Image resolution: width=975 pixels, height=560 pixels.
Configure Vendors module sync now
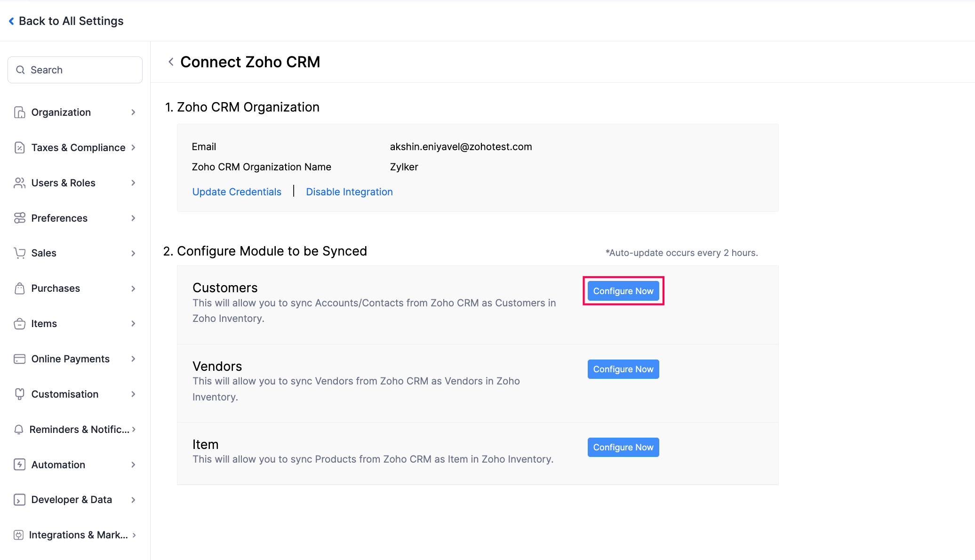point(623,369)
